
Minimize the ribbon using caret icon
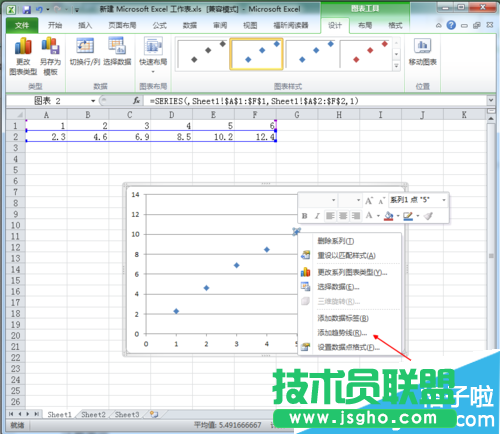click(x=439, y=25)
